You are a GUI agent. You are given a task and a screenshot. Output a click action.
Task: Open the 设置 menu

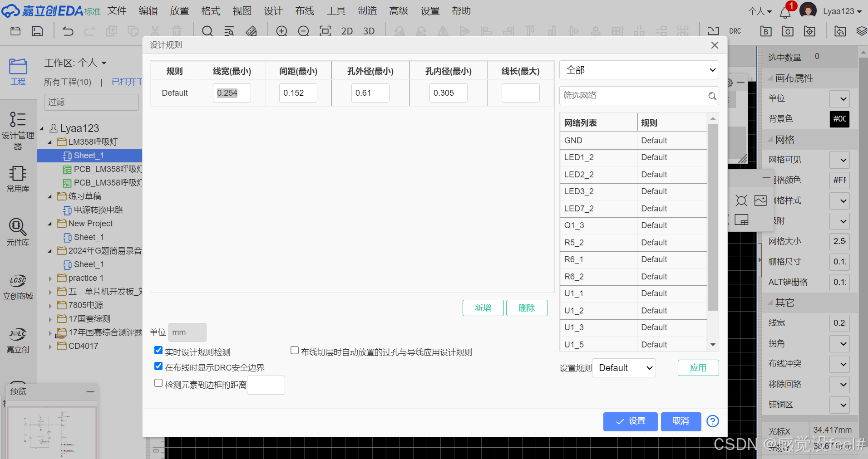(430, 11)
